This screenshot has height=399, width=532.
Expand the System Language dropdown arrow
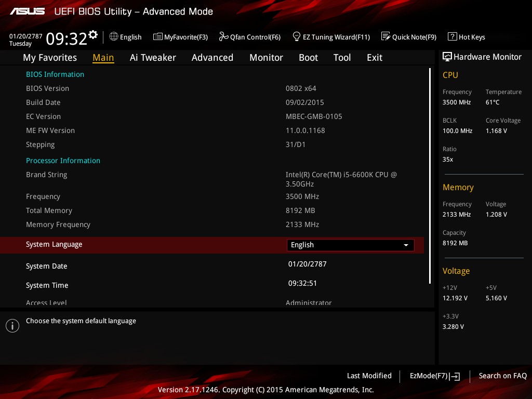tap(406, 245)
